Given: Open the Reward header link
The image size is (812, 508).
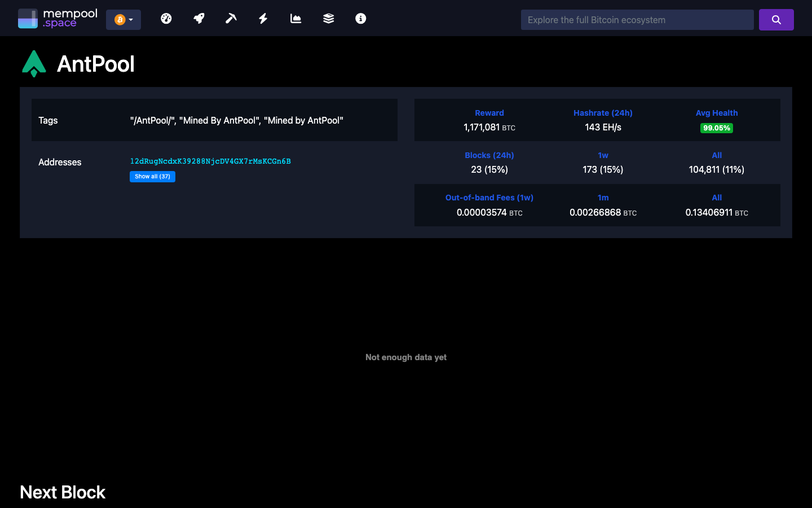Looking at the screenshot, I should coord(489,113).
